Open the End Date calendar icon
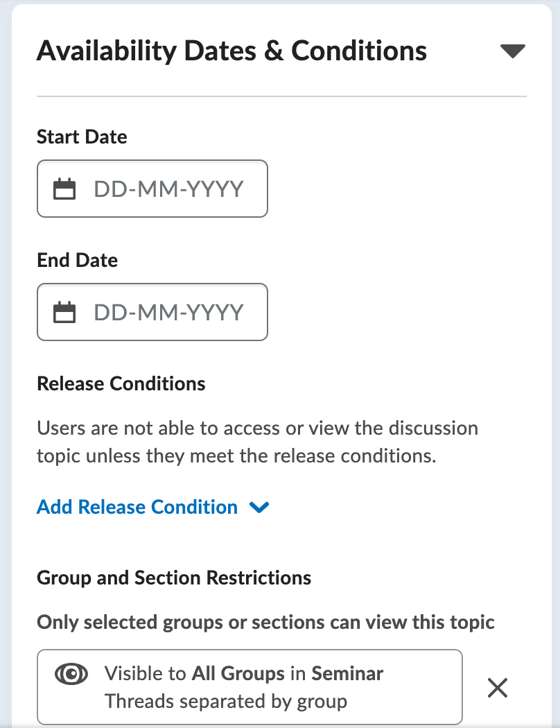Screen dimensions: 560x728 [64, 312]
